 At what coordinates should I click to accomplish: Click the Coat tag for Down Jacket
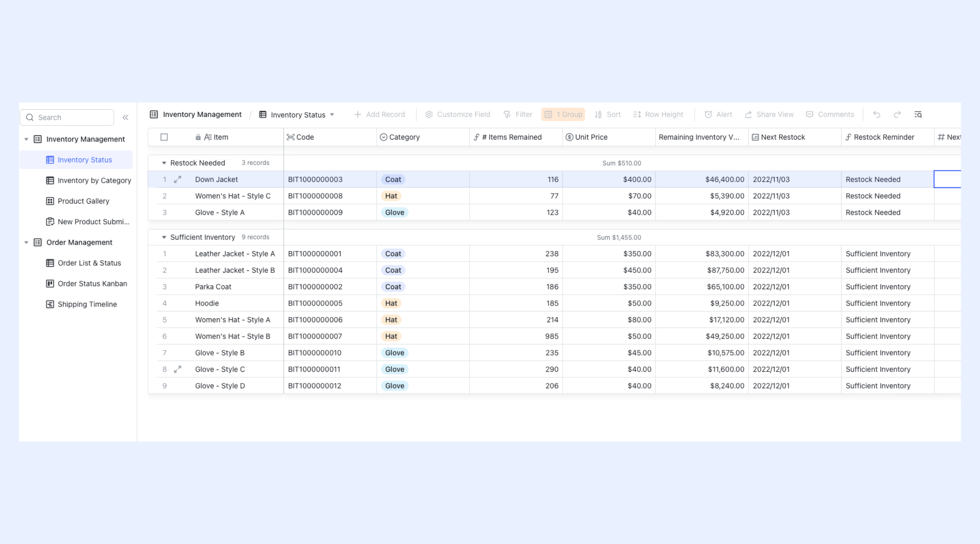(x=393, y=180)
